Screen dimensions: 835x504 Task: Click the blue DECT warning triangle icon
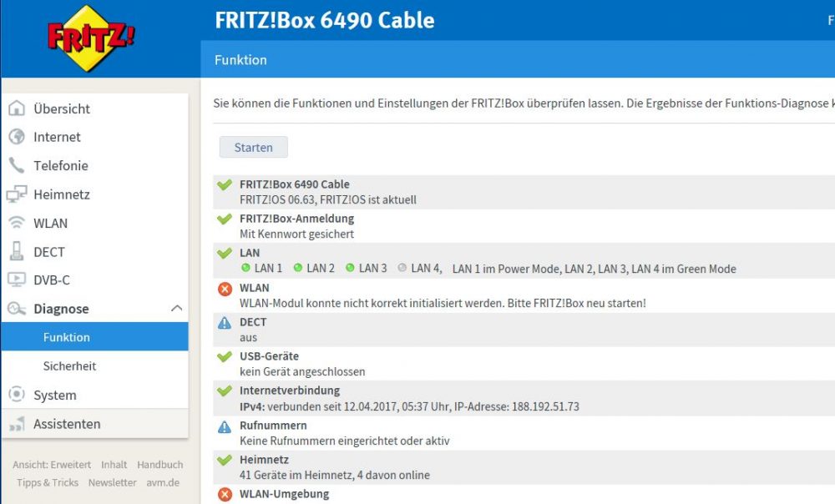[x=224, y=324]
